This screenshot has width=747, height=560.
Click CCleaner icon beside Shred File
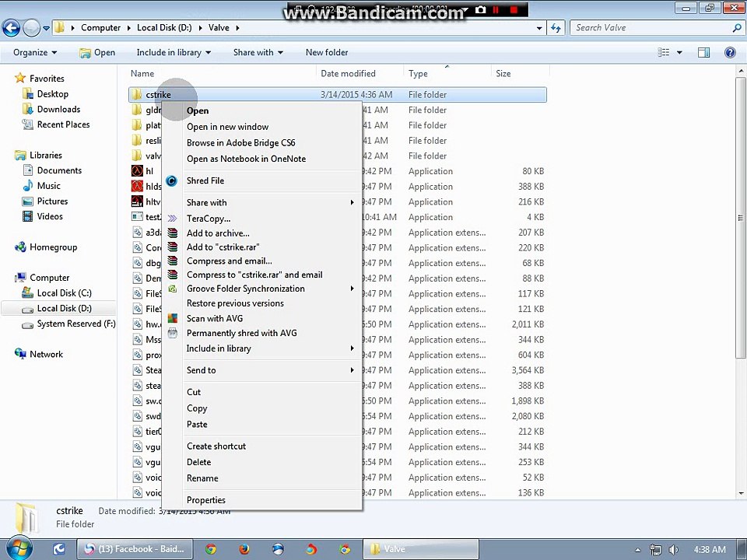coord(172,181)
